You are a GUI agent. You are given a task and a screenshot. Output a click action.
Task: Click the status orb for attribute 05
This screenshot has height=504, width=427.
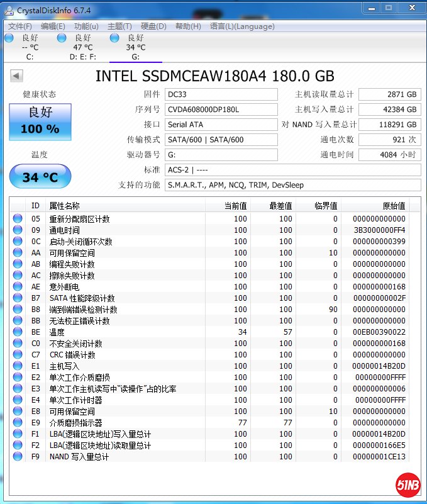click(18, 219)
